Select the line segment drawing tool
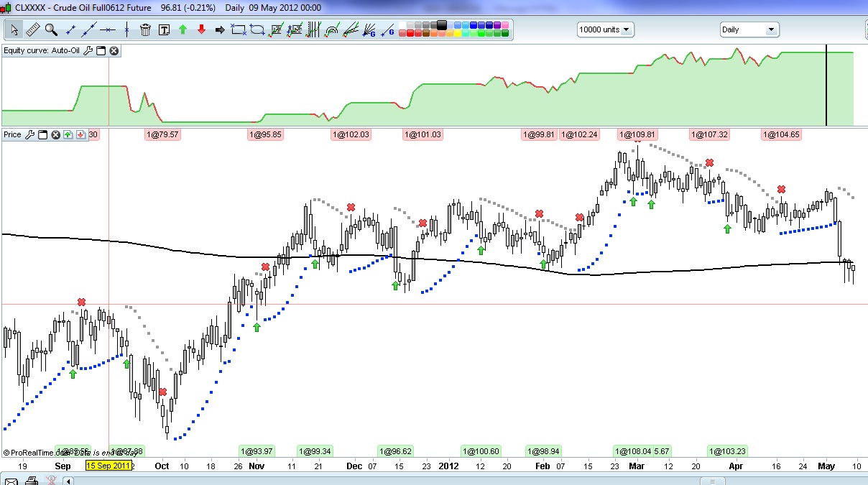 coord(70,29)
